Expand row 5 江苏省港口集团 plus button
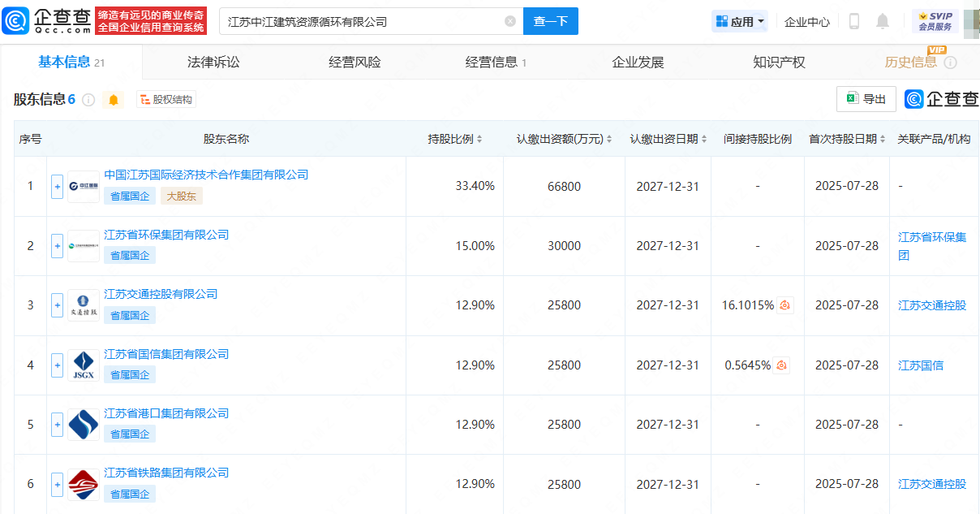The height and width of the screenshot is (514, 980). (x=57, y=425)
